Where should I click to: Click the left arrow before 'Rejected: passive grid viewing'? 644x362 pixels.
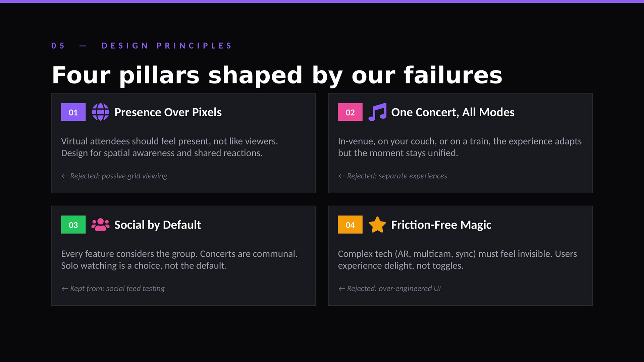[x=65, y=176]
